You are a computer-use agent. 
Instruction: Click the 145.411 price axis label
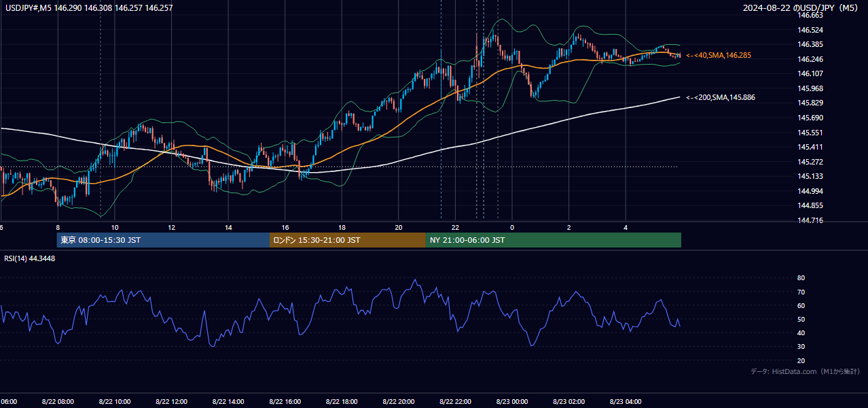[810, 147]
